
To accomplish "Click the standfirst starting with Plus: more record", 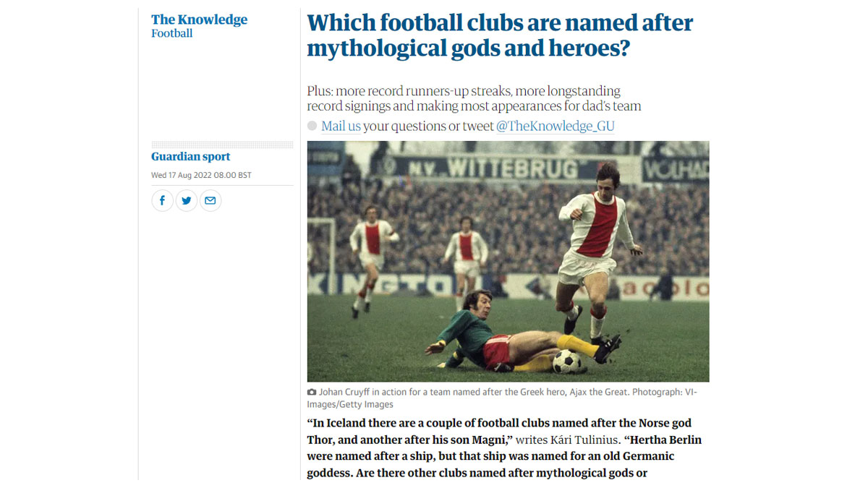I will pos(474,98).
